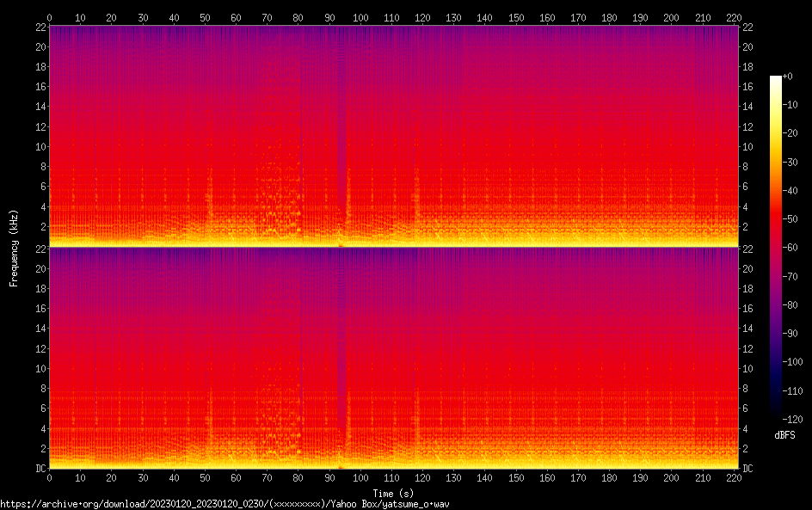Image resolution: width=812 pixels, height=510 pixels.
Task: Click the dBFS label under the color scale
Action: point(784,436)
